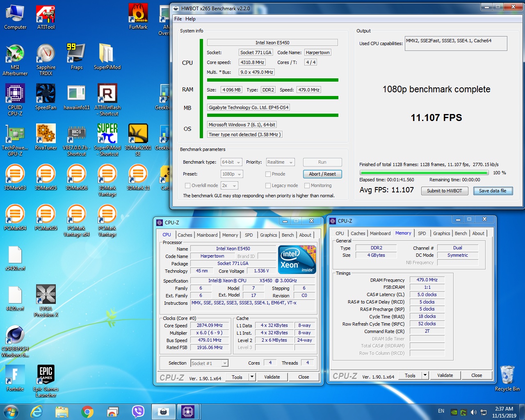
Task: Click Submit to HWBOT button
Action: (x=445, y=191)
